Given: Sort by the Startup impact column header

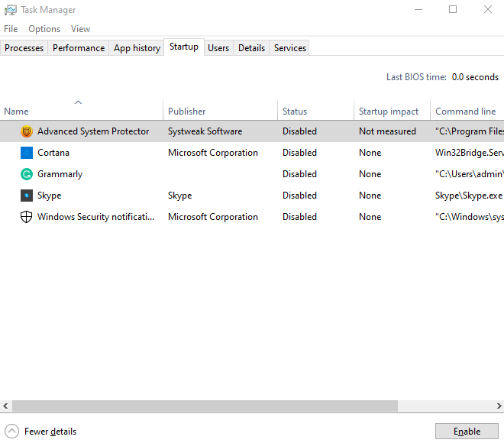Looking at the screenshot, I should 392,110.
